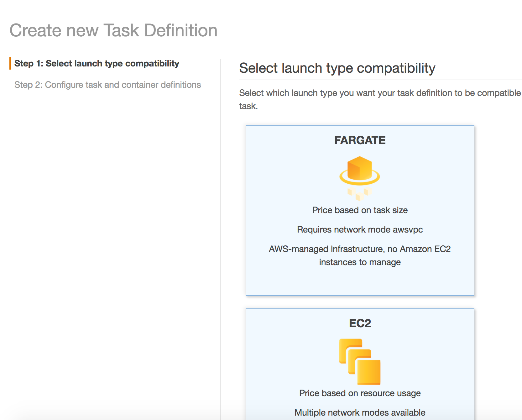Click the EC2 stacked squares icon

[x=360, y=361]
